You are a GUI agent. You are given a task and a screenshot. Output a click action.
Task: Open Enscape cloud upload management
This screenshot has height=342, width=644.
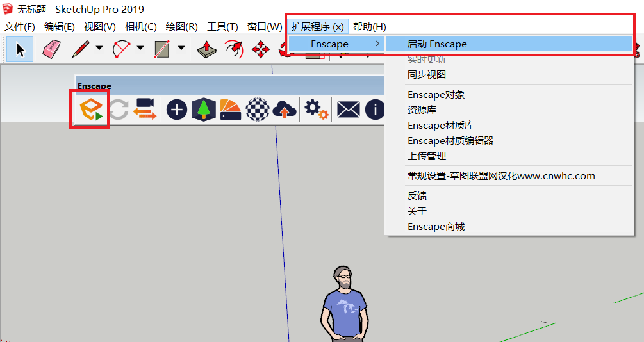tap(285, 110)
